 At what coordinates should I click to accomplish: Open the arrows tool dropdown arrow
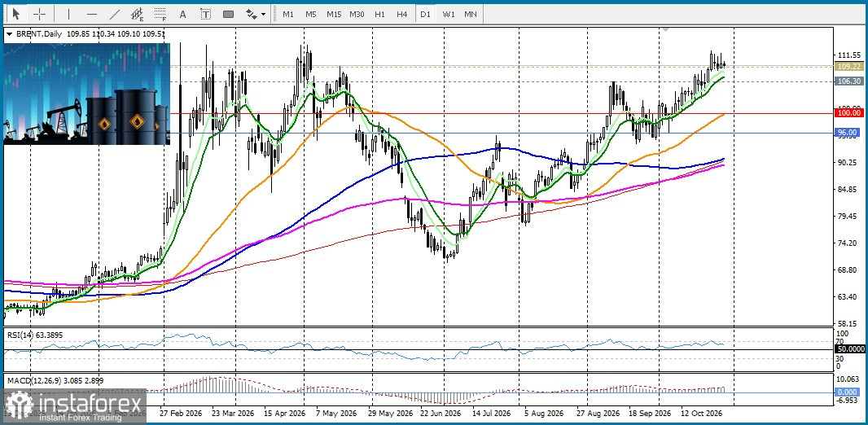point(264,14)
